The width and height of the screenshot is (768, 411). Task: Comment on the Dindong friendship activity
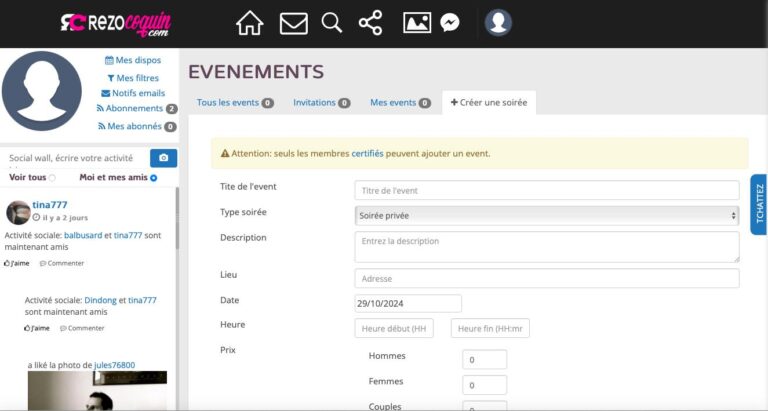82,328
